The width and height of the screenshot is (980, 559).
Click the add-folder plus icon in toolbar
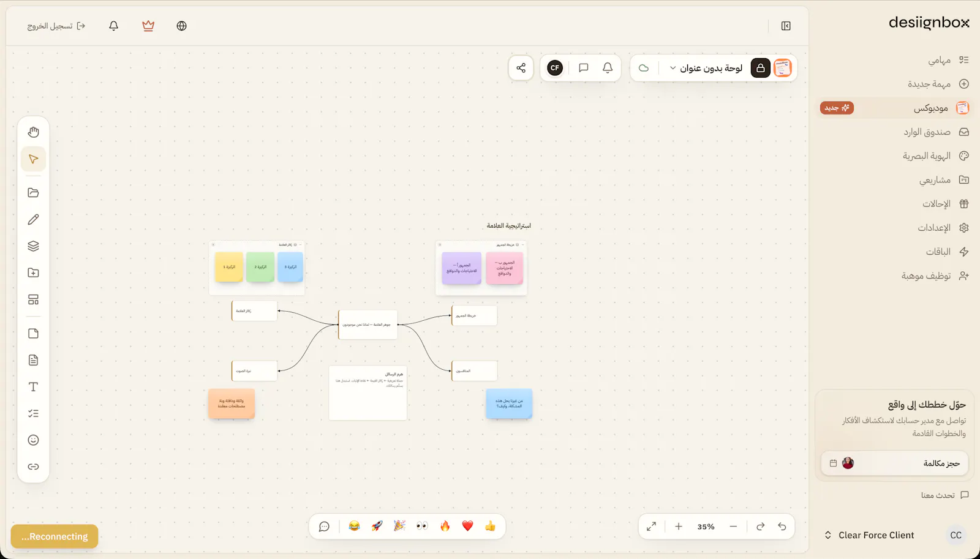pos(33,272)
